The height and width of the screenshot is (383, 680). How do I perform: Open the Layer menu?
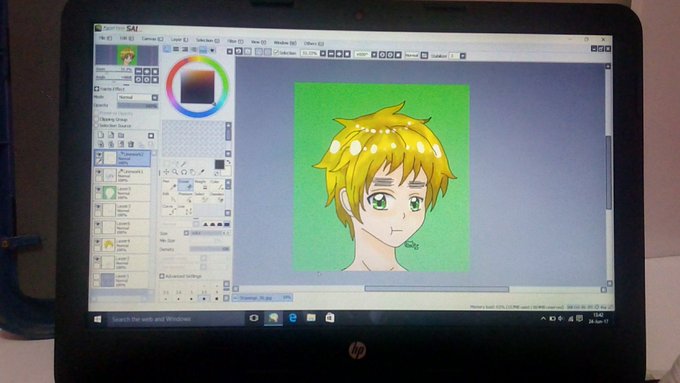click(x=179, y=39)
